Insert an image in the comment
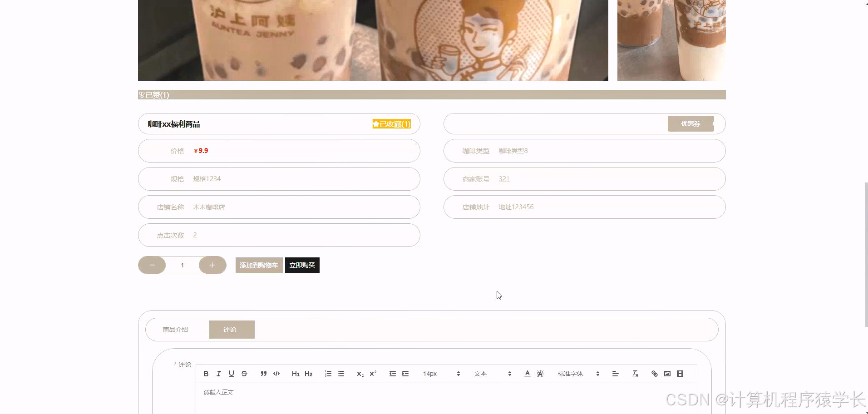 click(667, 374)
